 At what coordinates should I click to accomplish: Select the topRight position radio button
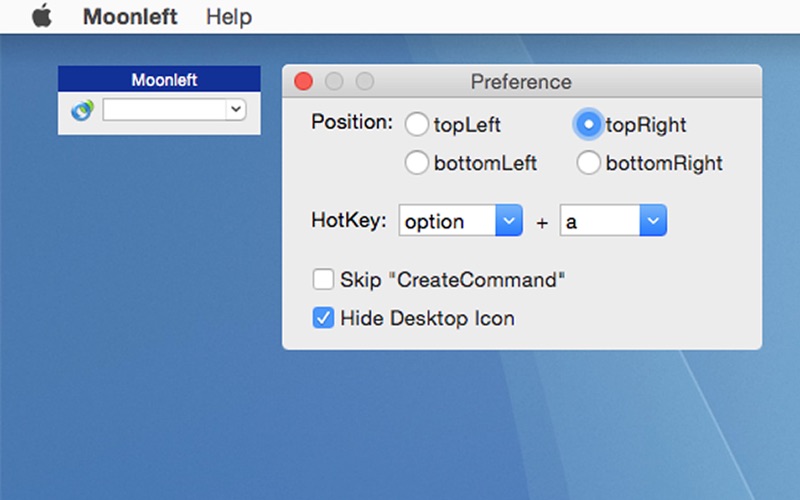pyautogui.click(x=588, y=124)
